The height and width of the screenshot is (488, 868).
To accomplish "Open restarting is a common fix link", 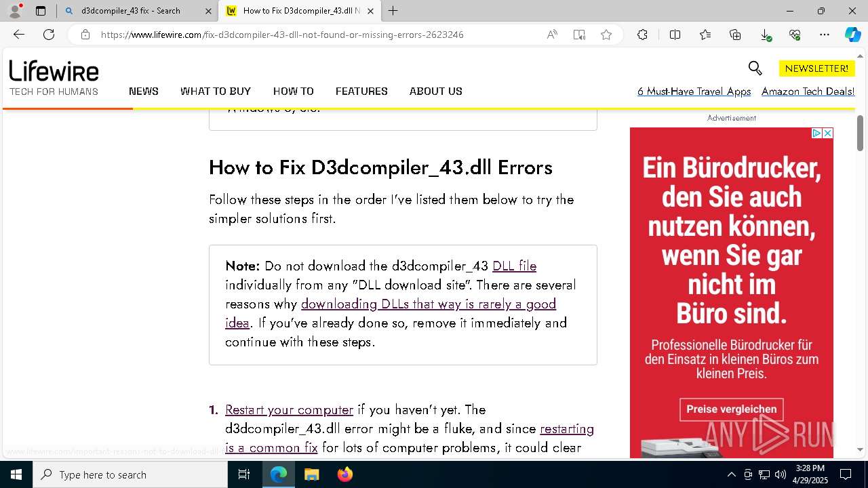I will click(567, 428).
